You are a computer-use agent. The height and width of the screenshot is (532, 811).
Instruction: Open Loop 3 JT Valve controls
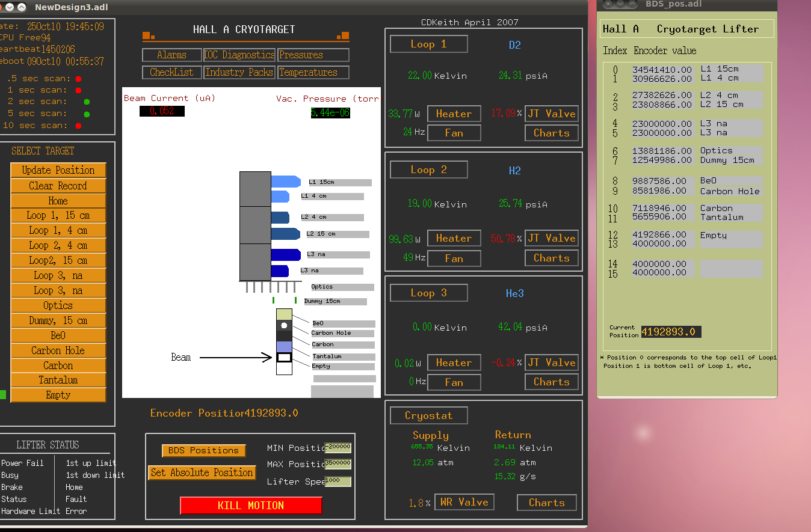pos(552,362)
